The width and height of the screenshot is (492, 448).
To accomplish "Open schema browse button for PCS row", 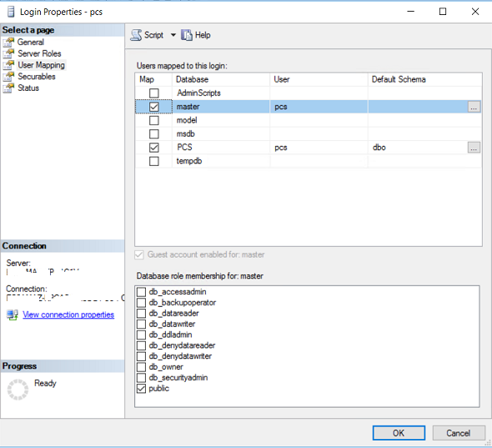I will 474,148.
